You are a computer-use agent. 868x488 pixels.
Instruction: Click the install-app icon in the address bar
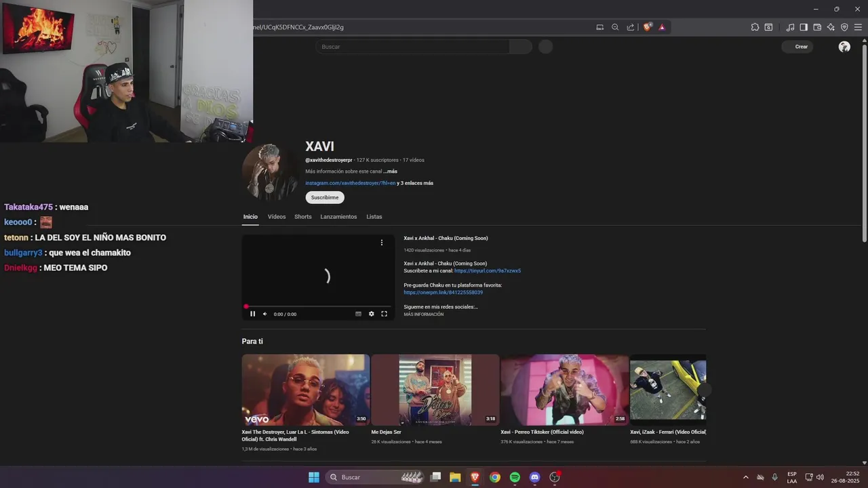599,27
